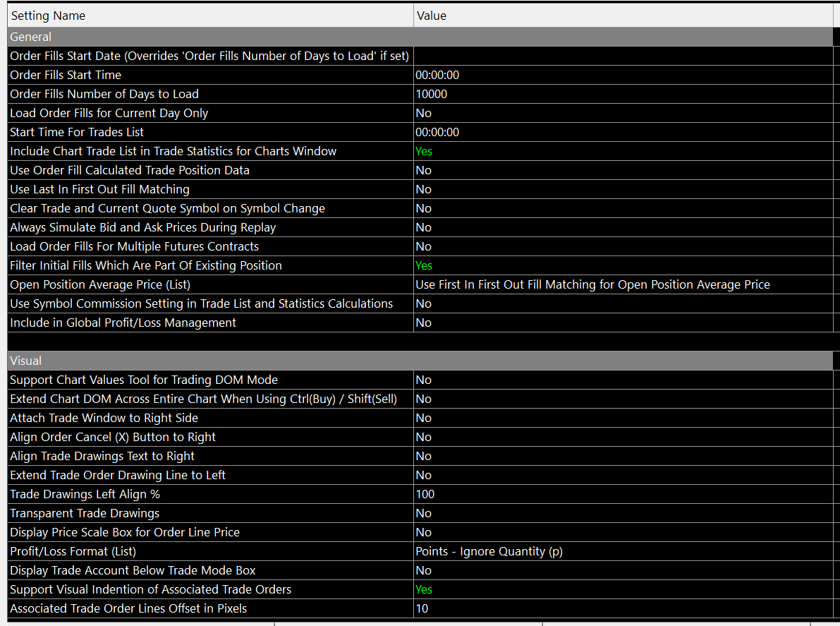The image size is (840, 626).
Task: Select the 'Order Fills Start Date' setting name
Action: coord(209,56)
